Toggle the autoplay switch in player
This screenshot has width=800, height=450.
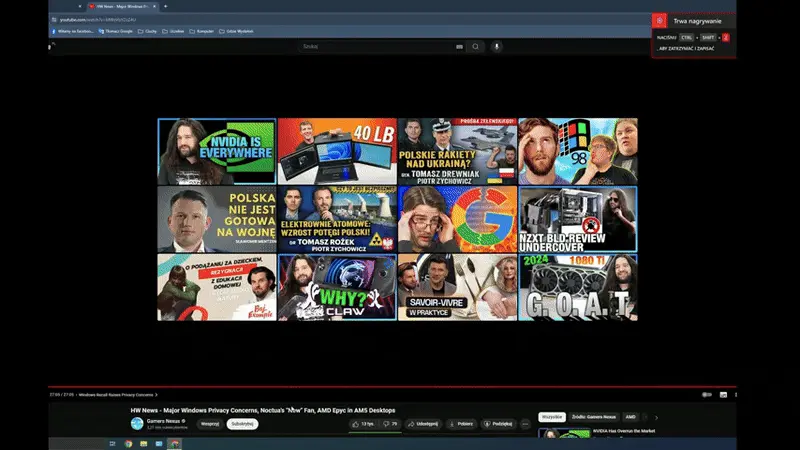click(x=707, y=395)
